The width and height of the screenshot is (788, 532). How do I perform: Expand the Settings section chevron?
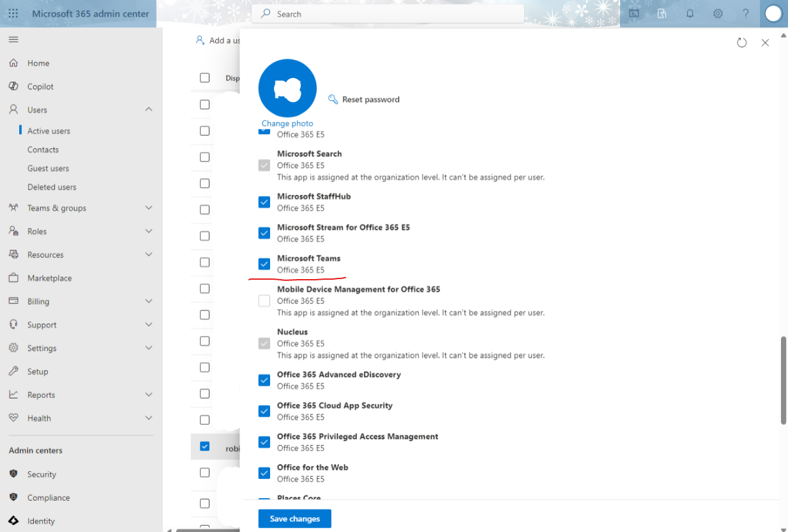[x=149, y=348]
